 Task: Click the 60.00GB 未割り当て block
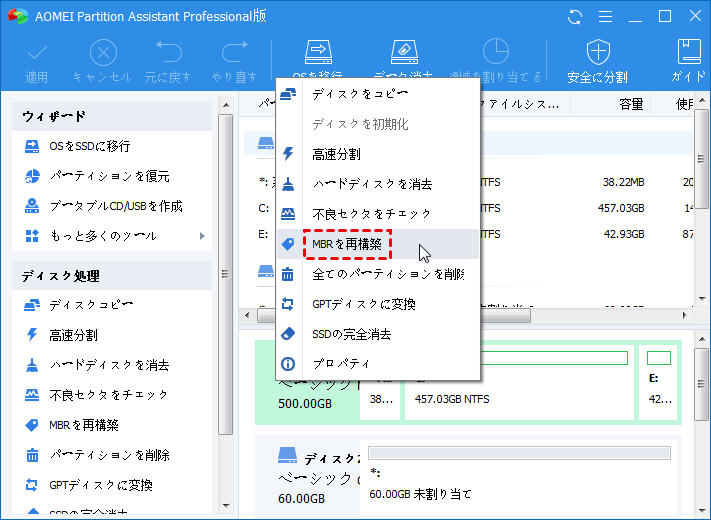520,476
